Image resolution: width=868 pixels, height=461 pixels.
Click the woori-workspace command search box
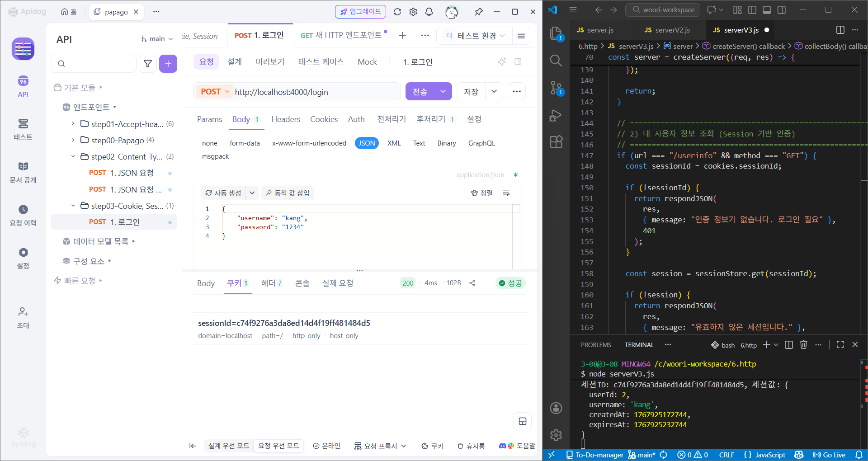663,10
